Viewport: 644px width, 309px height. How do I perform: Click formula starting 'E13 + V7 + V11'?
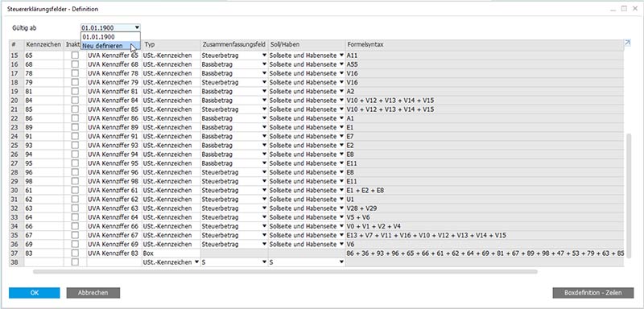coord(427,236)
